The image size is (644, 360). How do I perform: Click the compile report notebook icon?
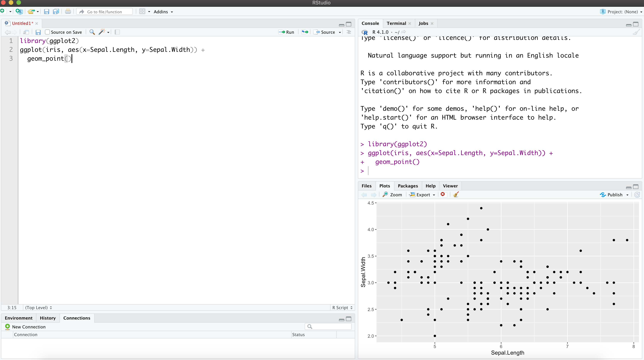pos(117,32)
